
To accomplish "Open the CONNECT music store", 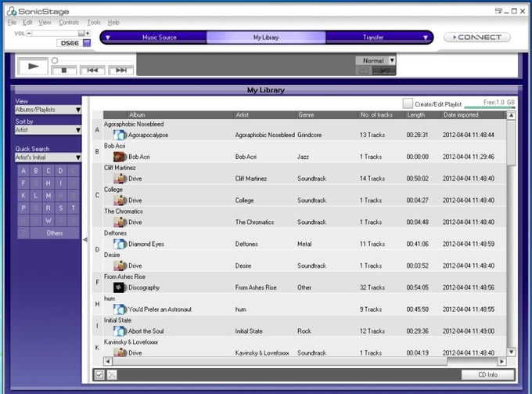I will point(477,38).
